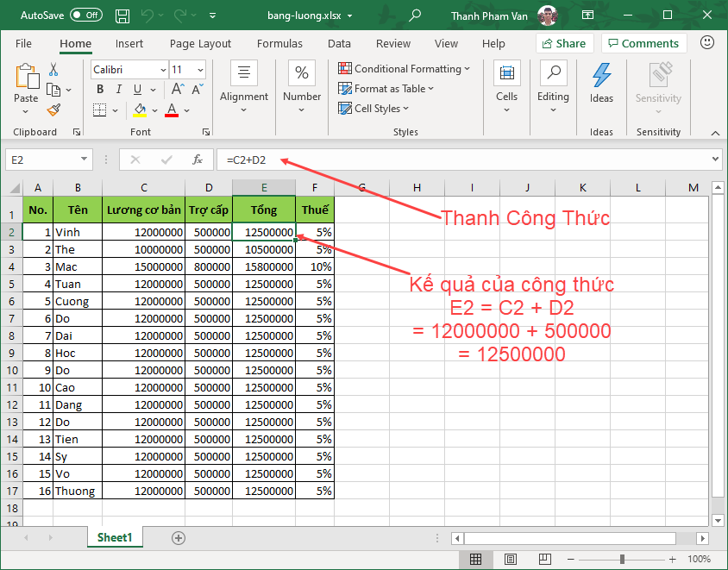This screenshot has width=728, height=570.
Task: Open the Clipboard dialog launcher
Action: click(x=77, y=132)
